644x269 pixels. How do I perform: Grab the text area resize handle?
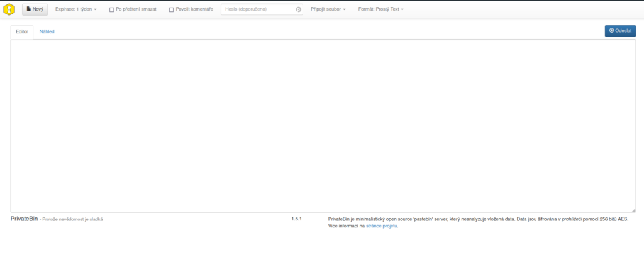[633, 210]
